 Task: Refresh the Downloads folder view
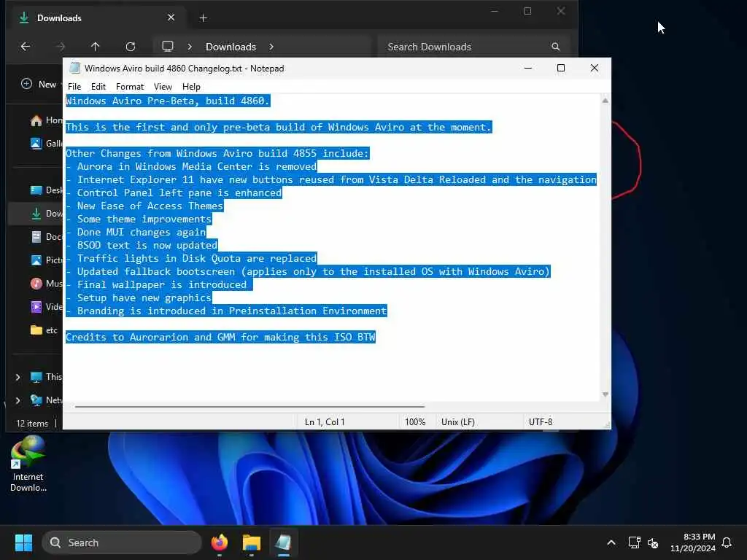pos(130,47)
